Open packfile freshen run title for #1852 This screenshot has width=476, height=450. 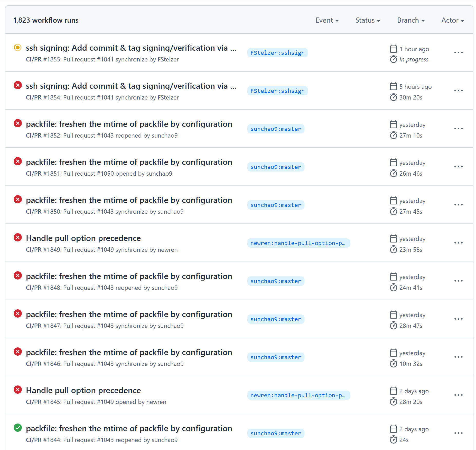[x=129, y=124]
